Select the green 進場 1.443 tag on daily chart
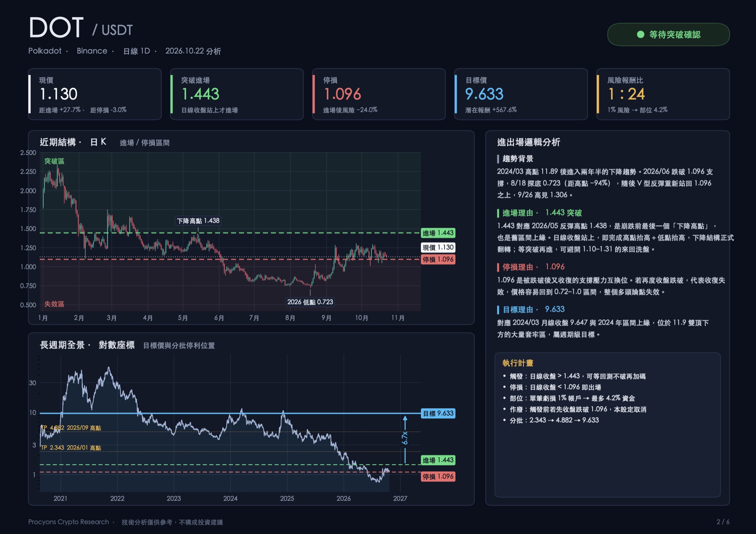756x534 pixels. (438, 233)
